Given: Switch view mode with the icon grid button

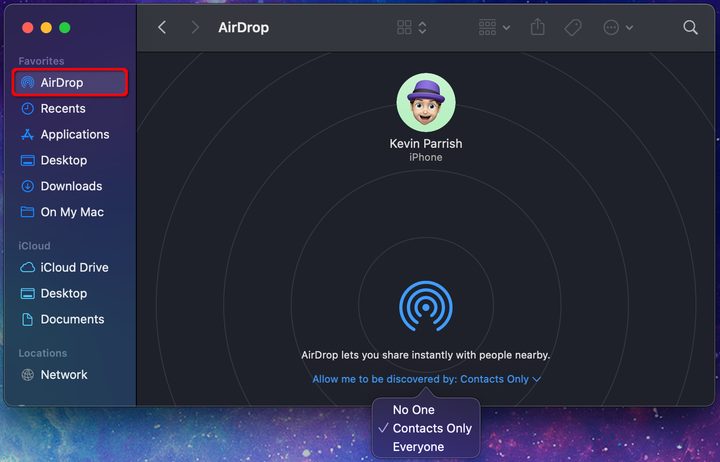Looking at the screenshot, I should 404,27.
